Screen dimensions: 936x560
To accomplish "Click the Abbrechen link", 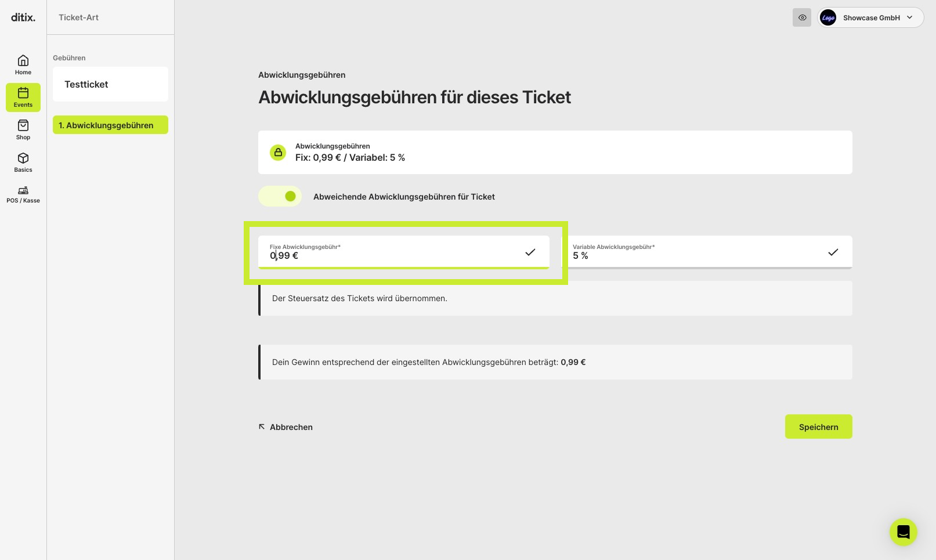I will pos(286,427).
